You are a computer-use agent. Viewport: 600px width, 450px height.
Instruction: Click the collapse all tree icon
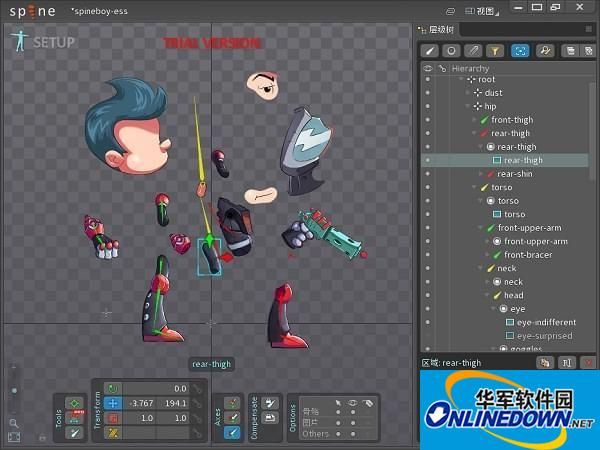(571, 51)
